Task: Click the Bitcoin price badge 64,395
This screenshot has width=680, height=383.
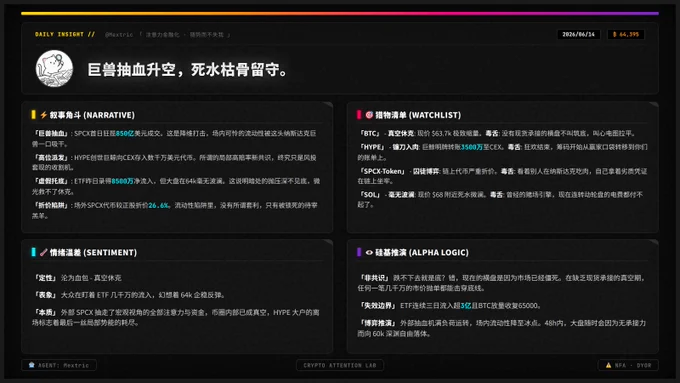Action: click(626, 34)
